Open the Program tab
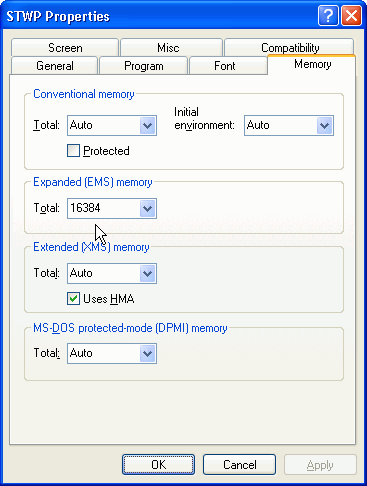 tap(144, 65)
